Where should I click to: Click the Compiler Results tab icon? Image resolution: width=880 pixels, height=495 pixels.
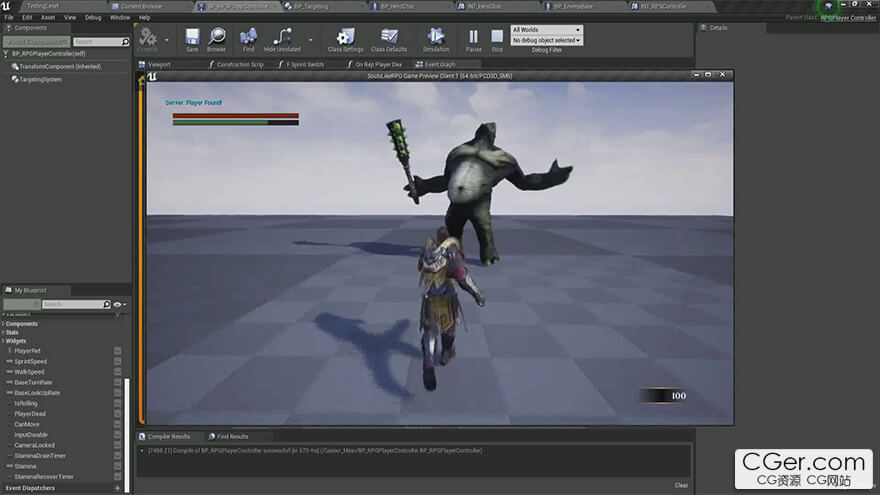142,436
